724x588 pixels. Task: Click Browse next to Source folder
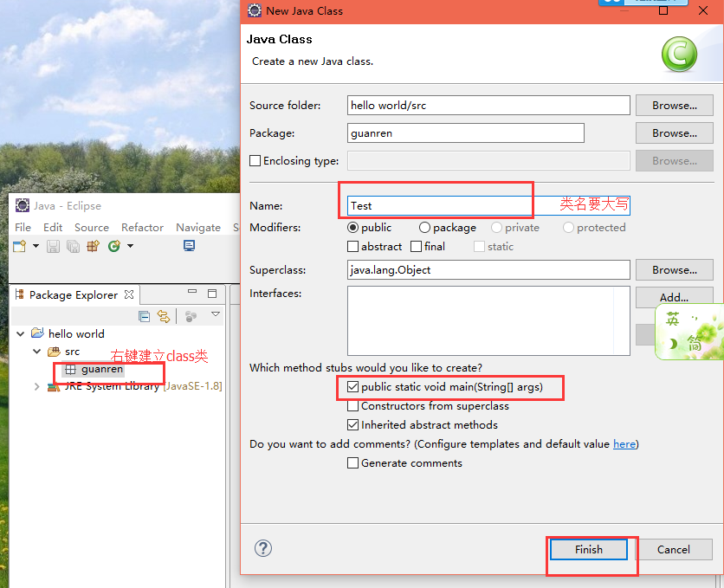[x=674, y=106]
